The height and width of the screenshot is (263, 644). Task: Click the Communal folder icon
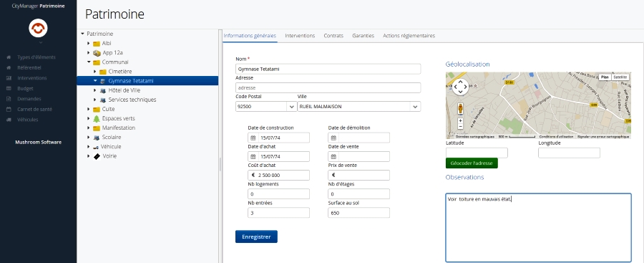tap(97, 62)
